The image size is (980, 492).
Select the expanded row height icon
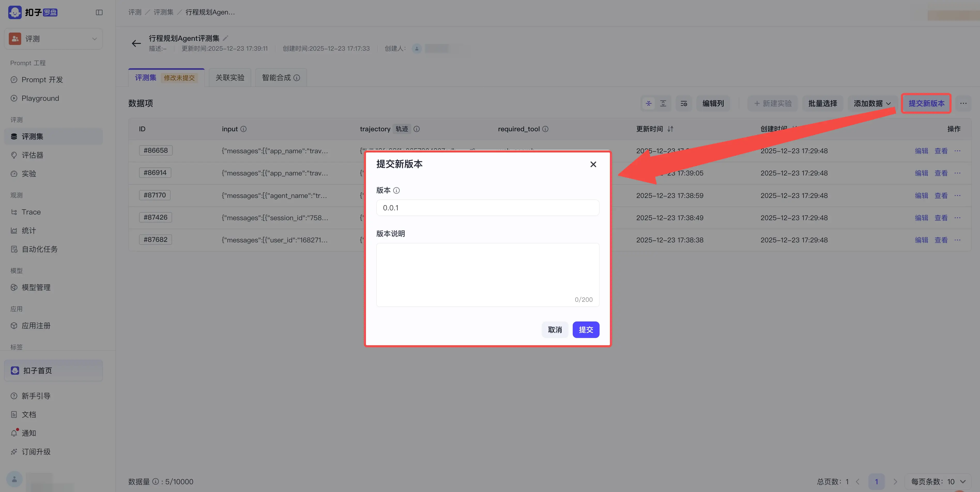663,104
